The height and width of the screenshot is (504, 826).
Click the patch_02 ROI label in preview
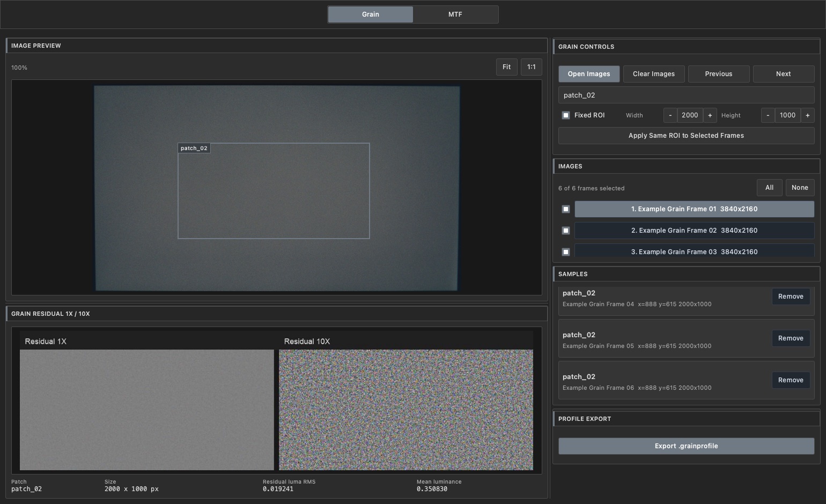[194, 149]
